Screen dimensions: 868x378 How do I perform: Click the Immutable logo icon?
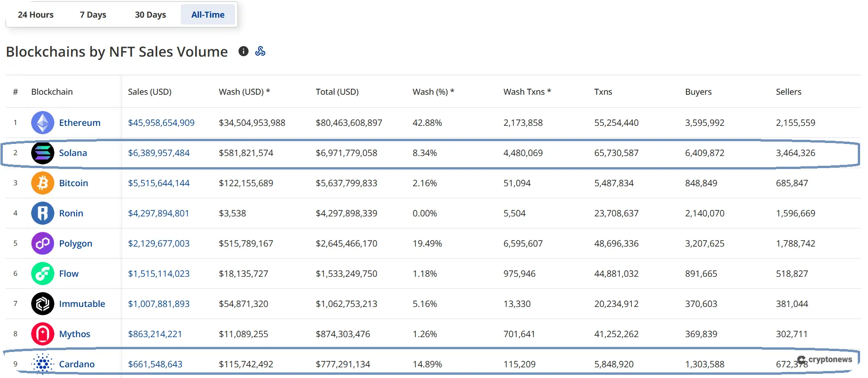click(x=42, y=304)
